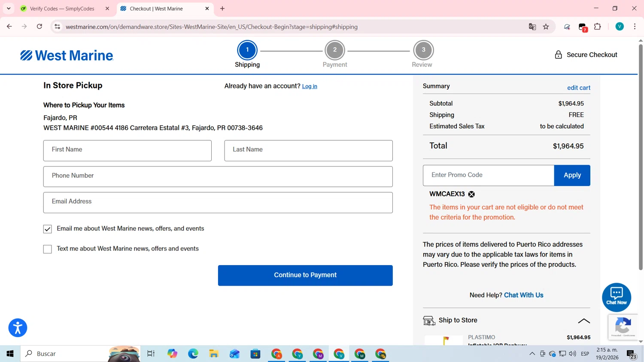
Task: Click the Enter Promo Code field
Action: [x=489, y=175]
